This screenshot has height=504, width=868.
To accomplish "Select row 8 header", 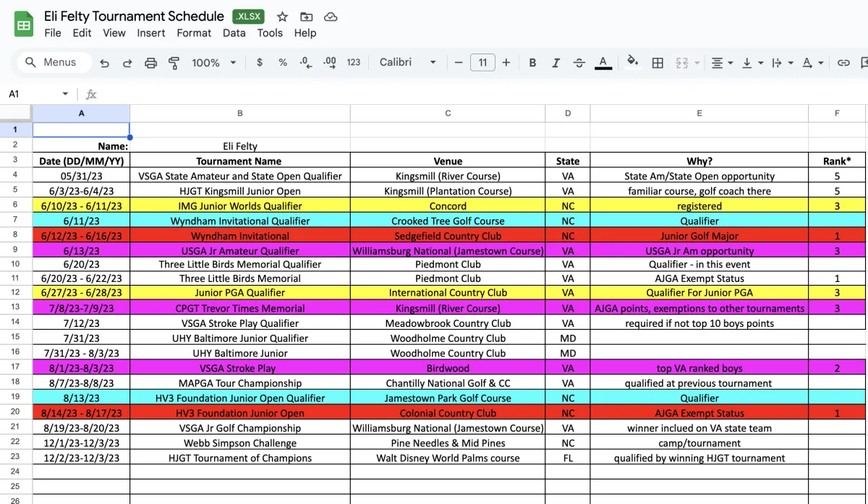I will click(16, 236).
